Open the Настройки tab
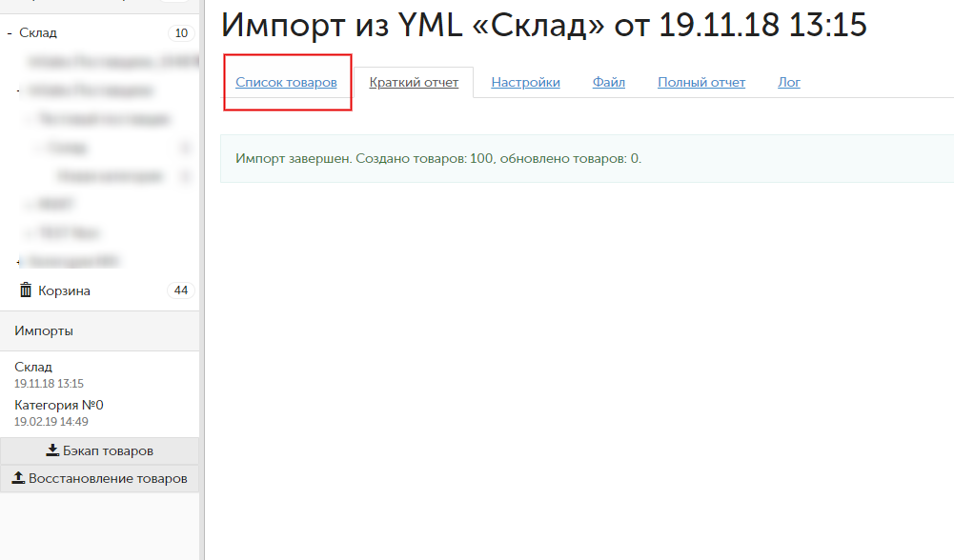 525,83
